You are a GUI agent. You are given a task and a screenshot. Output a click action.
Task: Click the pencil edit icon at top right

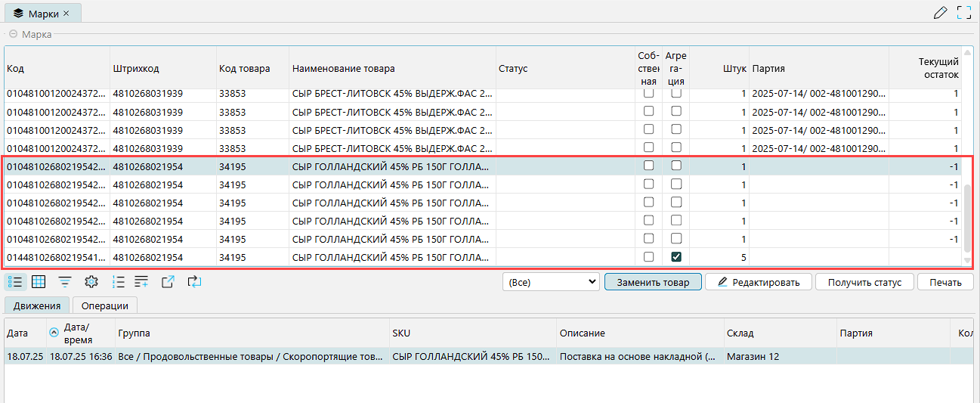pyautogui.click(x=940, y=12)
